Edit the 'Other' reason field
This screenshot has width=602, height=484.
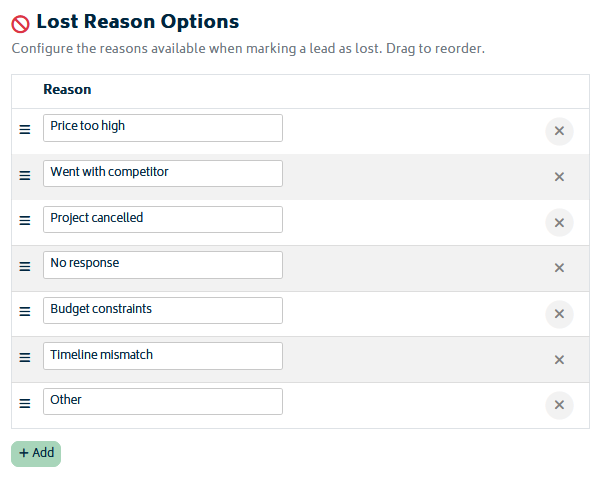[x=163, y=401]
